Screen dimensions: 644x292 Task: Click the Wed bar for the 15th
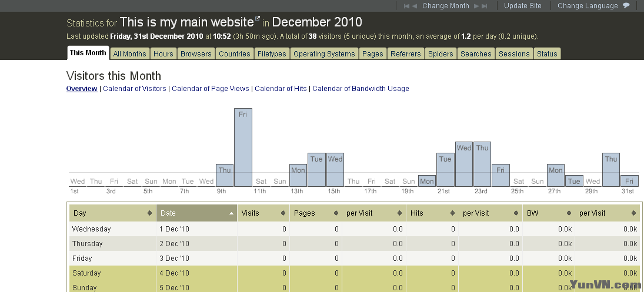click(335, 170)
